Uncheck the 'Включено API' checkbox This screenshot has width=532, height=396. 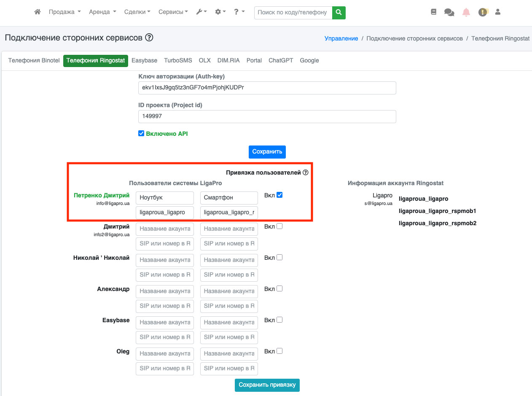(x=141, y=134)
